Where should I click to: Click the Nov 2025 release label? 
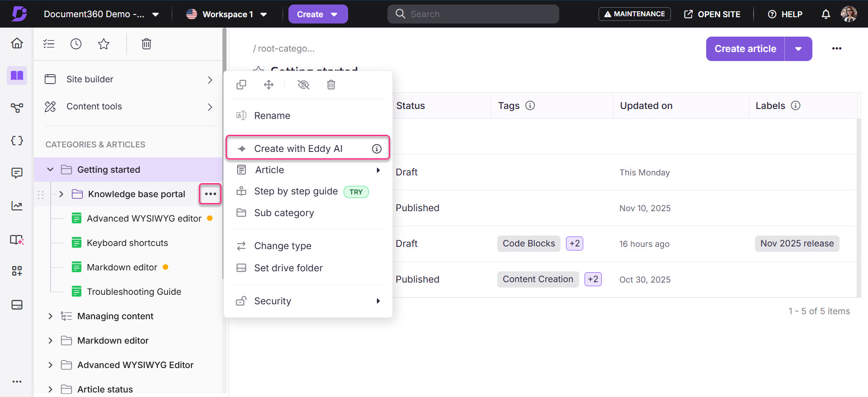click(x=797, y=243)
